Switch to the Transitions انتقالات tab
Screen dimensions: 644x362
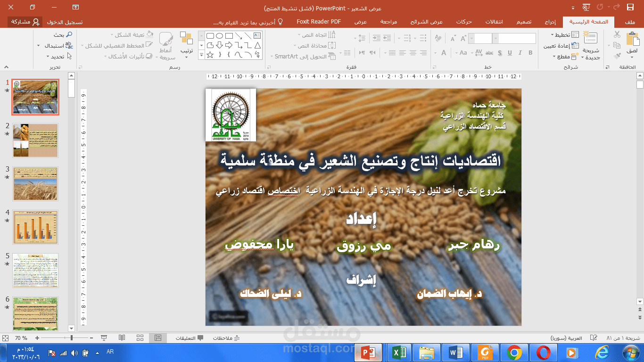point(494,22)
